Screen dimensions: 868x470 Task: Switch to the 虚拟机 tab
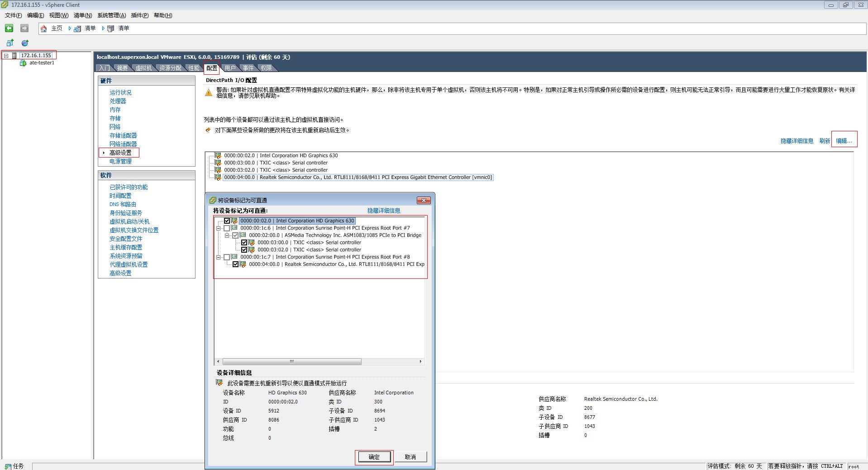click(x=143, y=68)
